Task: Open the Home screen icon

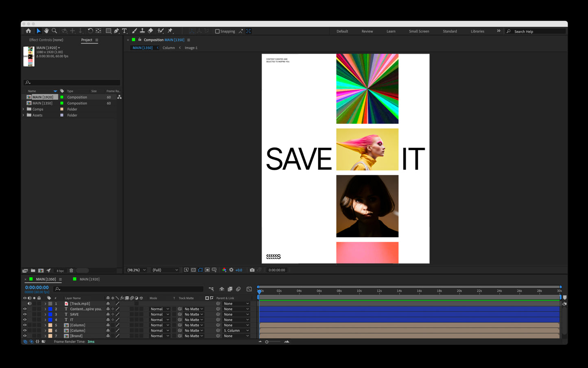Action: tap(28, 31)
